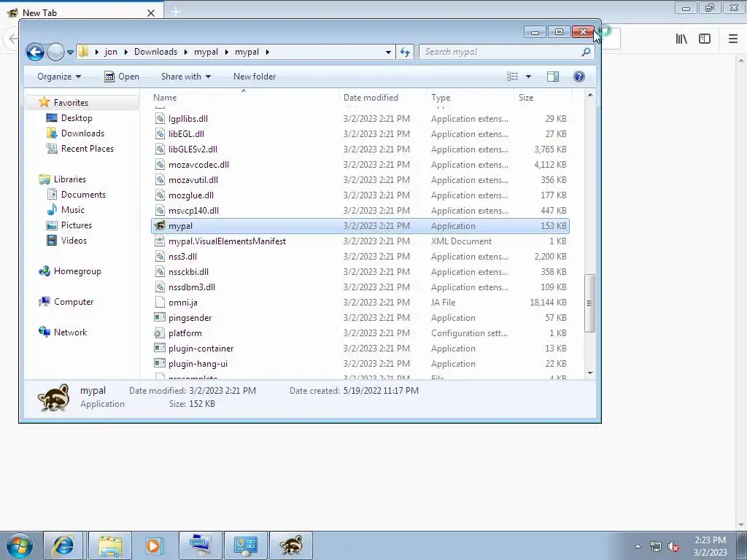Select mypal.VisualElementsManifest XML icon
Screen dimensions: 747x560
coord(160,241)
